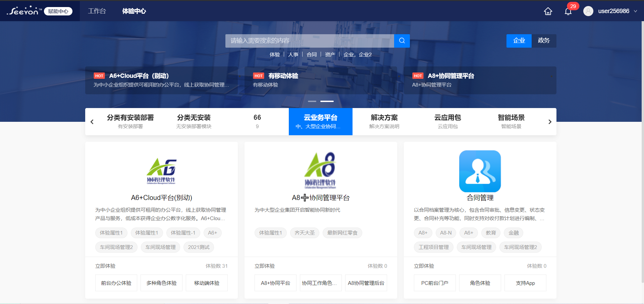This screenshot has width=644, height=304.
Task: Click the user avatar icon
Action: click(x=588, y=11)
